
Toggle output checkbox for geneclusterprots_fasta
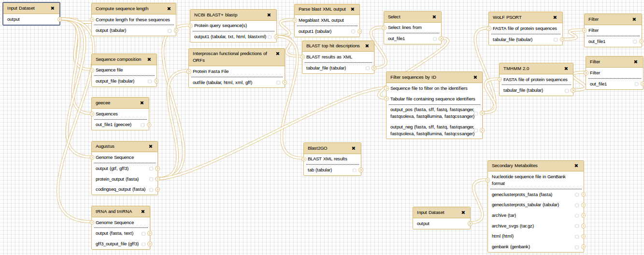pos(577,195)
